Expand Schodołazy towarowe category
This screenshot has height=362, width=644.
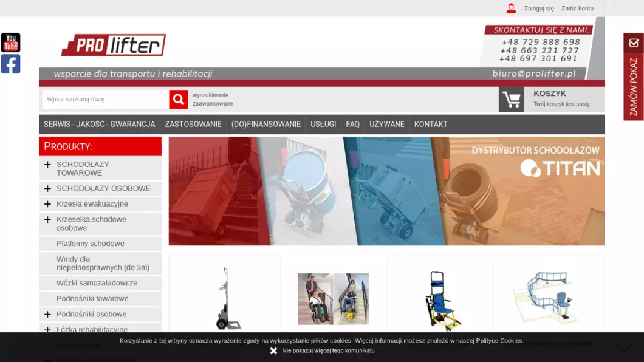(x=47, y=165)
